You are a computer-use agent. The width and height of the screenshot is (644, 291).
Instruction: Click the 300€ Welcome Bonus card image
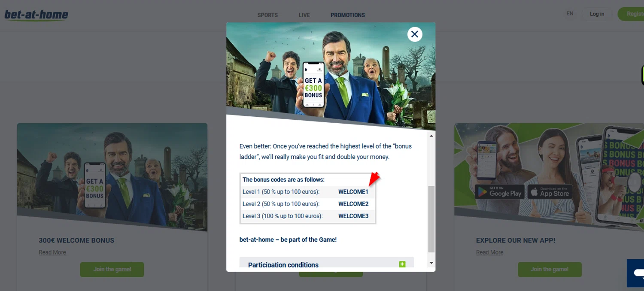(x=112, y=177)
